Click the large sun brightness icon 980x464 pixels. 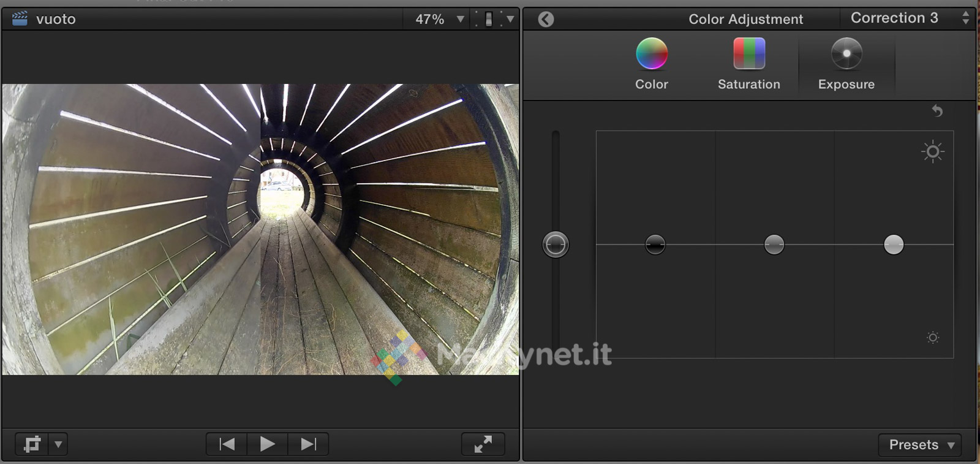[932, 151]
